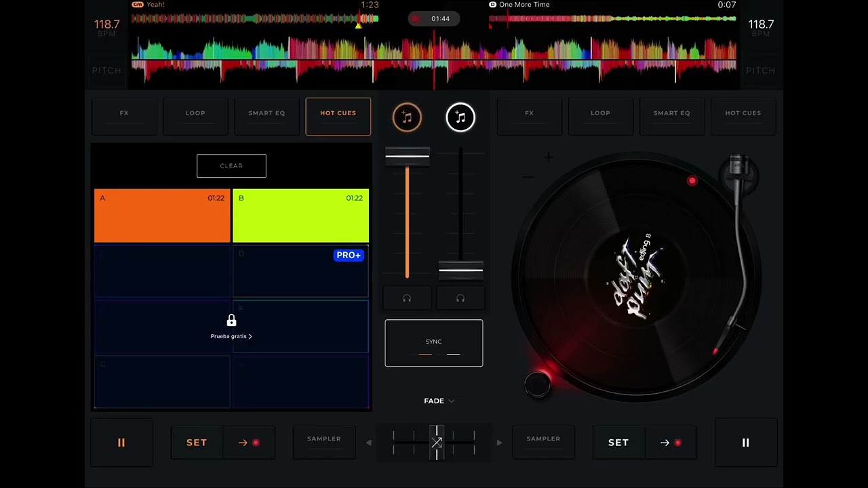The height and width of the screenshot is (488, 868).
Task: Tap the record timer 01:44 button
Action: 434,19
